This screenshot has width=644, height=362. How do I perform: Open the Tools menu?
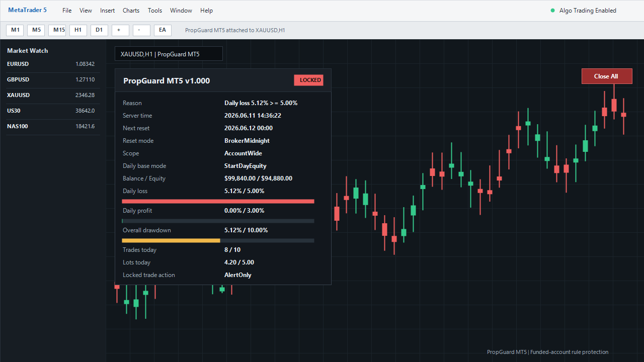tap(155, 11)
